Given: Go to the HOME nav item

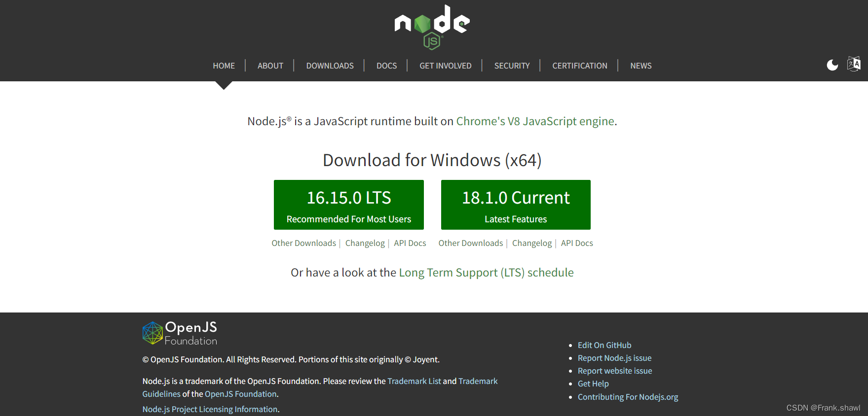Looking at the screenshot, I should tap(224, 66).
